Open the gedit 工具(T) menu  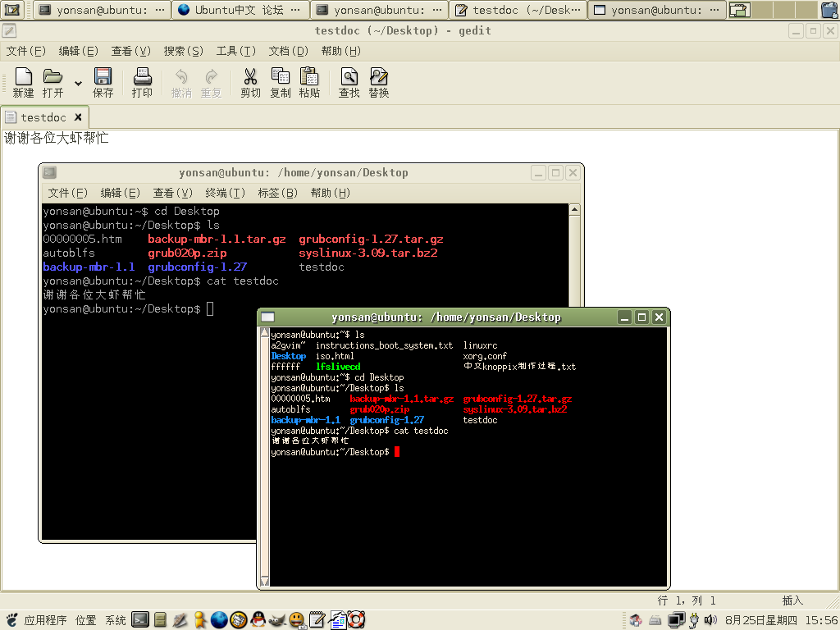tap(235, 51)
